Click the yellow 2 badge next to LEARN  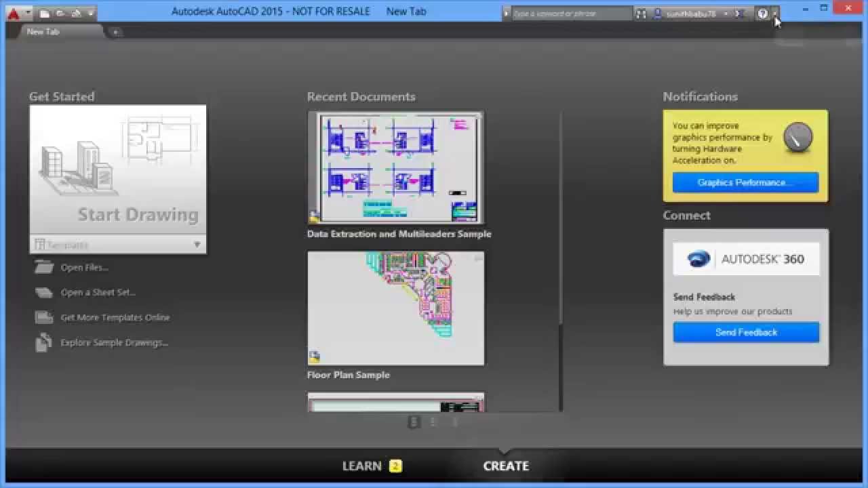coord(395,466)
